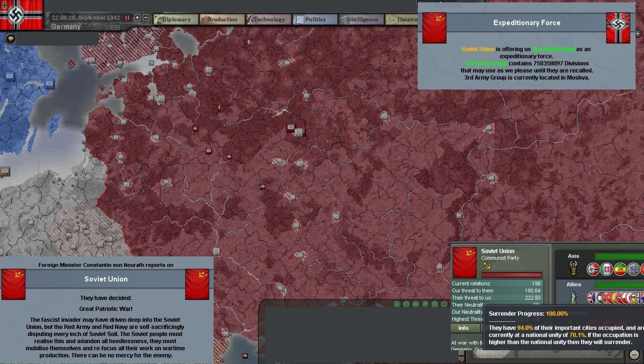644x364 pixels.
Task: Click Soviet flag in Expeditionary Force popup
Action: point(434,28)
